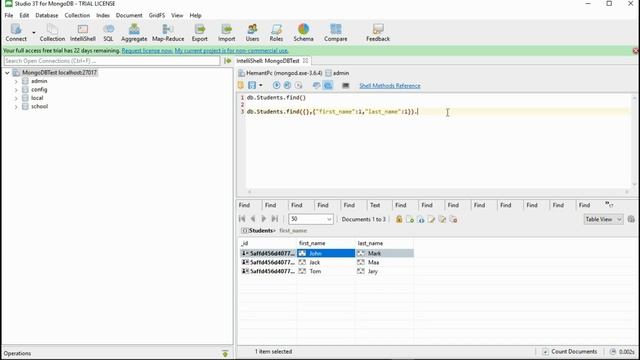This screenshot has height=360, width=640.
Task: Click the editor horizontal scrollbar
Action: (x=438, y=191)
